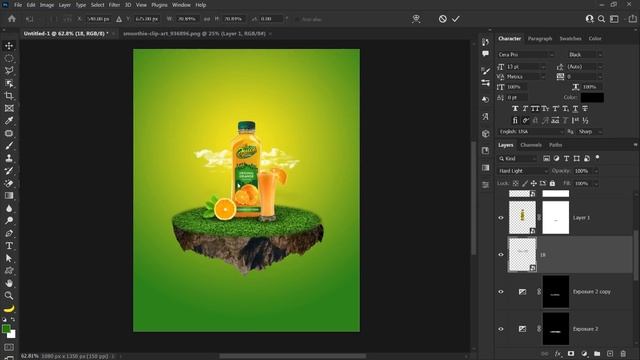Click the Layer 1 mask thumbnail
The image size is (640, 360).
click(x=556, y=218)
